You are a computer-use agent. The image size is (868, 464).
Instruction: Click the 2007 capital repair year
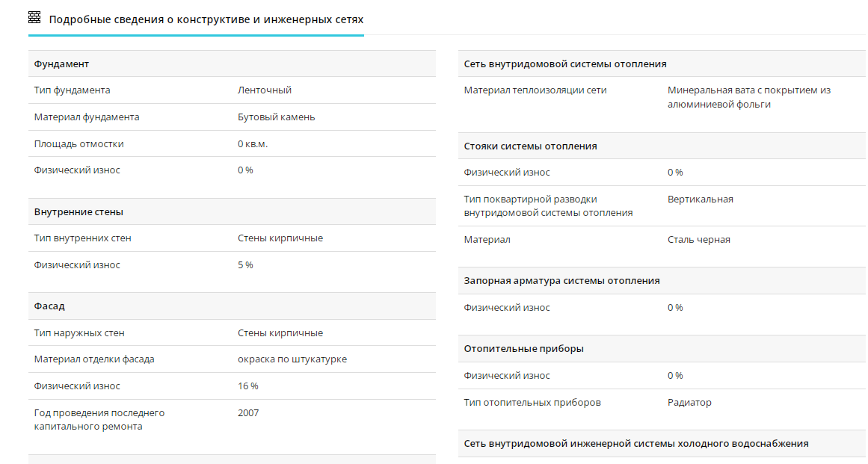click(x=248, y=412)
